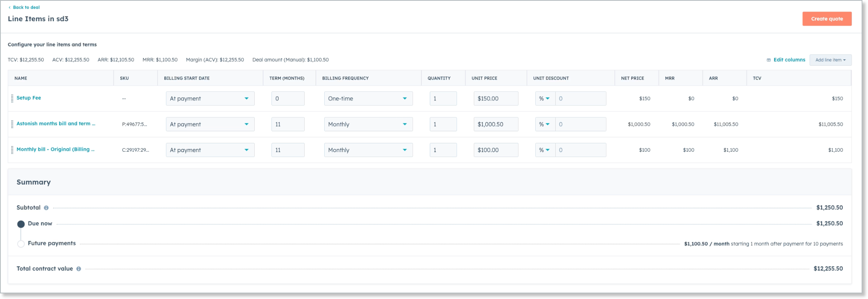Select the Due now timeline marker

21,224
